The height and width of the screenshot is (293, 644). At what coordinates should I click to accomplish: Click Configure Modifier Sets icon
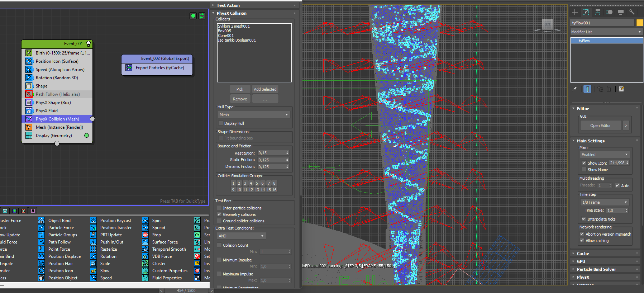[x=621, y=89]
